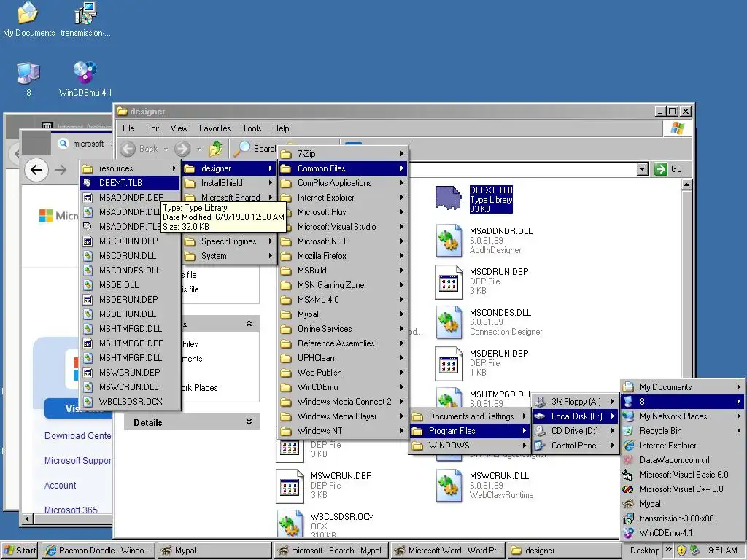Image resolution: width=747 pixels, height=560 pixels.
Task: Open the WINDOWS folder menu entry
Action: pyautogui.click(x=470, y=446)
